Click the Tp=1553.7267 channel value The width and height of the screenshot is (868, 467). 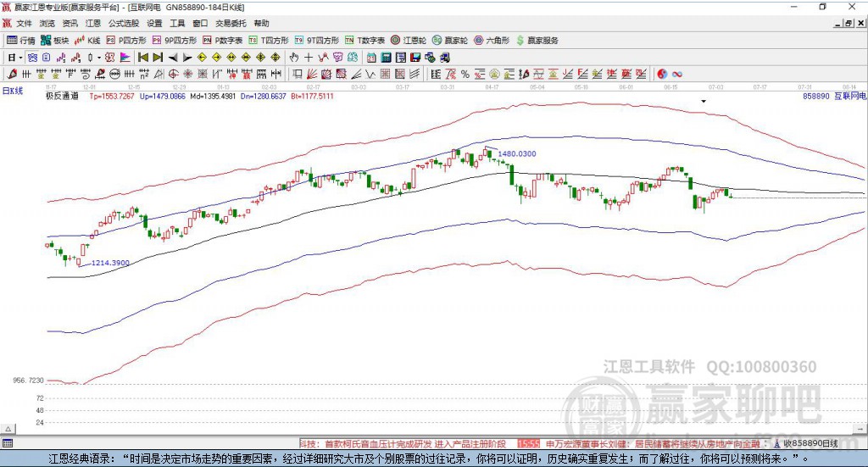pyautogui.click(x=112, y=97)
